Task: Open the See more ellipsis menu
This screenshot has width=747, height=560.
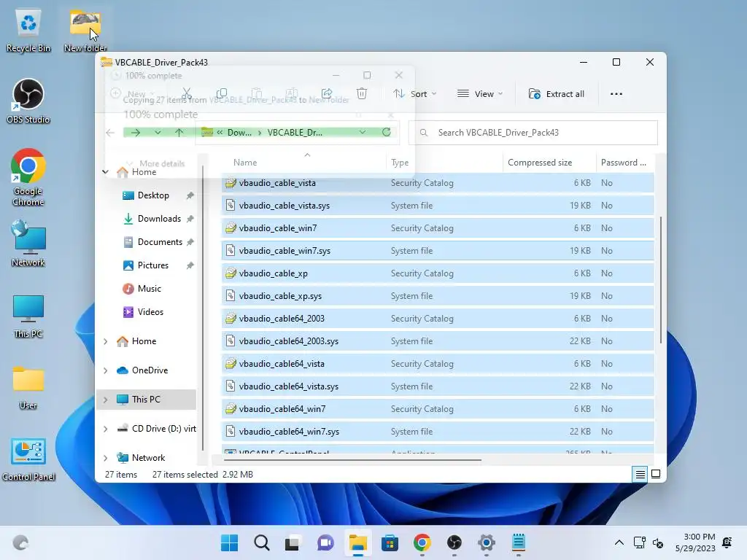Action: coord(616,94)
